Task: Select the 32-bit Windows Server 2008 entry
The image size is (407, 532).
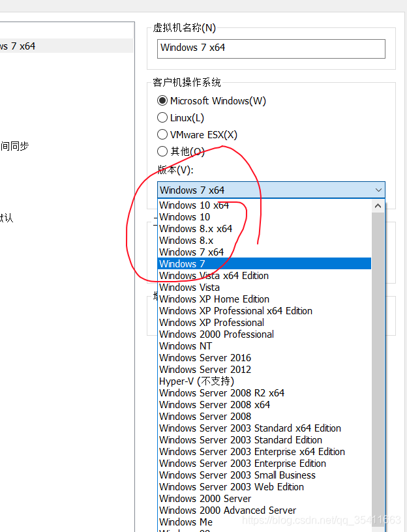Action: [265, 417]
